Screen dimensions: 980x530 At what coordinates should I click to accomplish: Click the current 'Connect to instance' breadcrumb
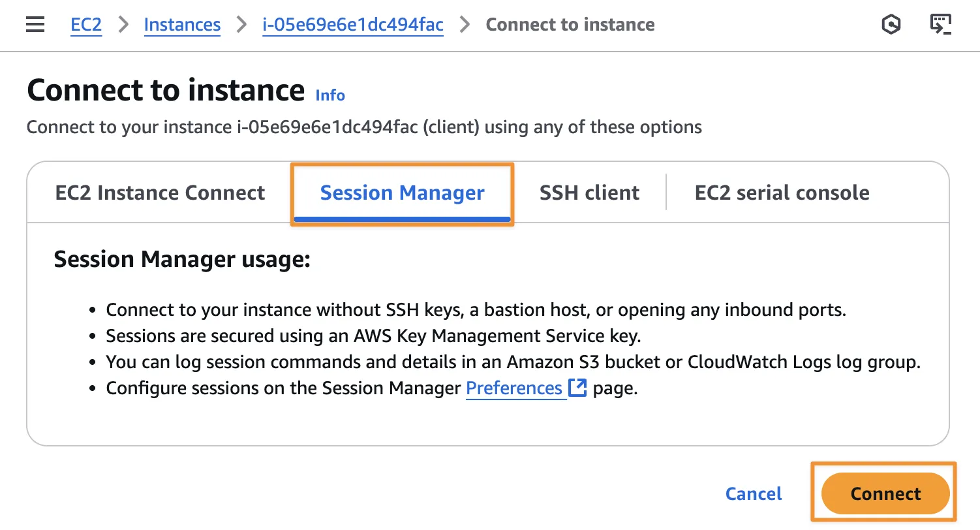[570, 25]
